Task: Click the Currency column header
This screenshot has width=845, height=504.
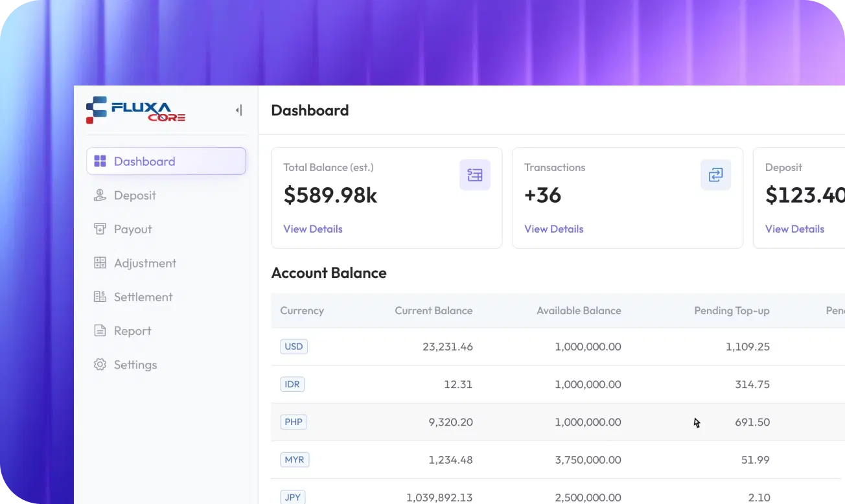Action: (302, 310)
